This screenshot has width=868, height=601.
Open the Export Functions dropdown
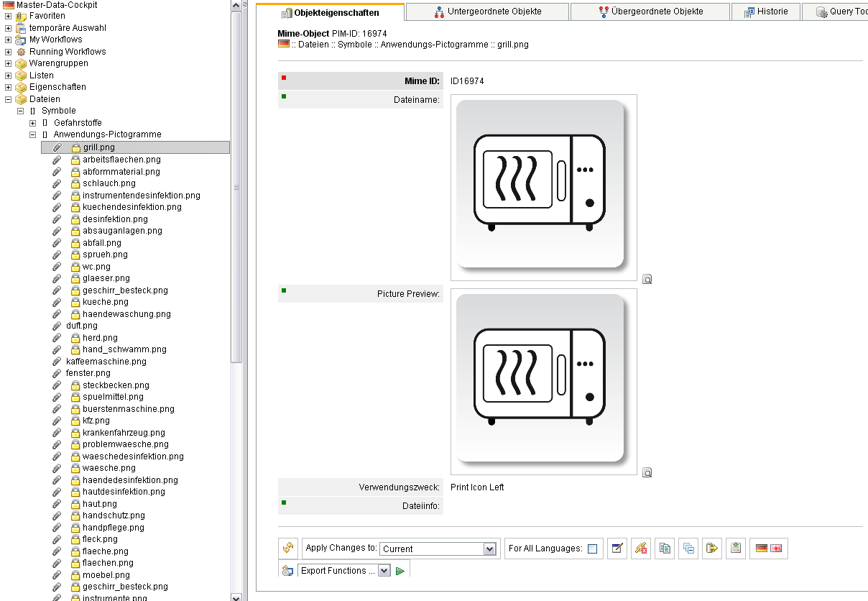click(x=384, y=571)
